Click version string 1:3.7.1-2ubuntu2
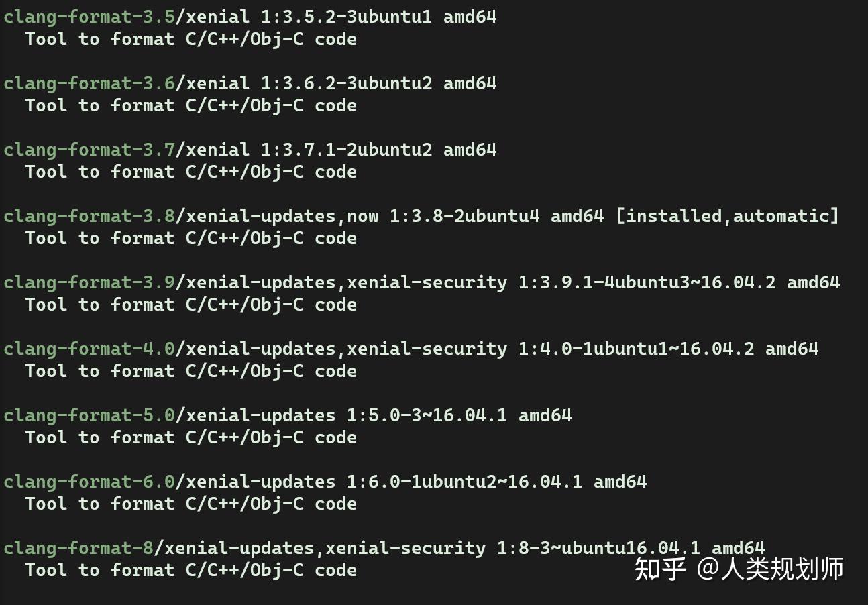The image size is (868, 605). pos(347,150)
